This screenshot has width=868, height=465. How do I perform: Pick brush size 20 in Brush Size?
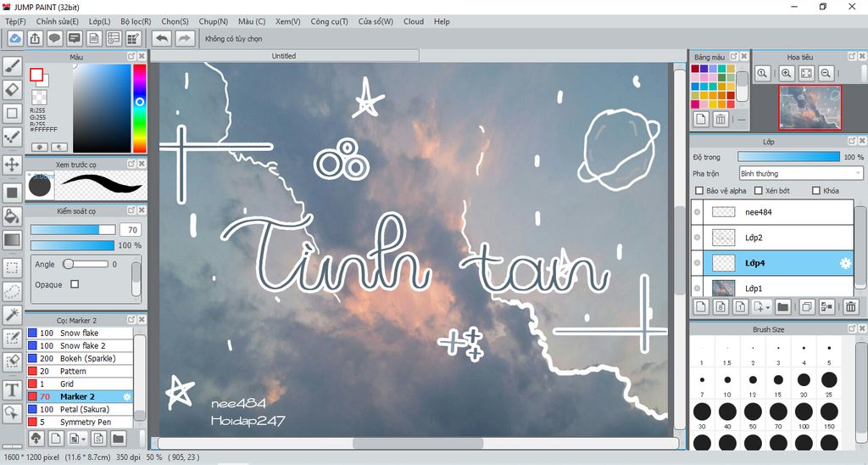pos(804,383)
